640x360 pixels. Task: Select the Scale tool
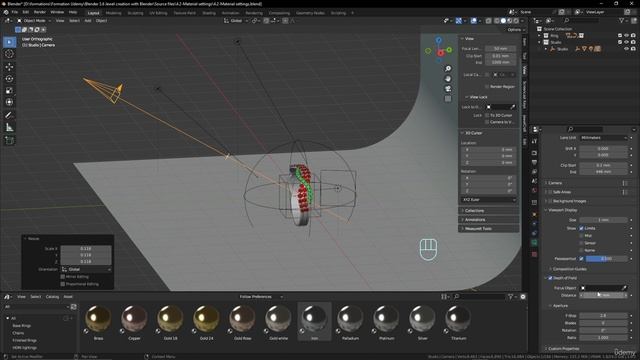[x=9, y=91]
